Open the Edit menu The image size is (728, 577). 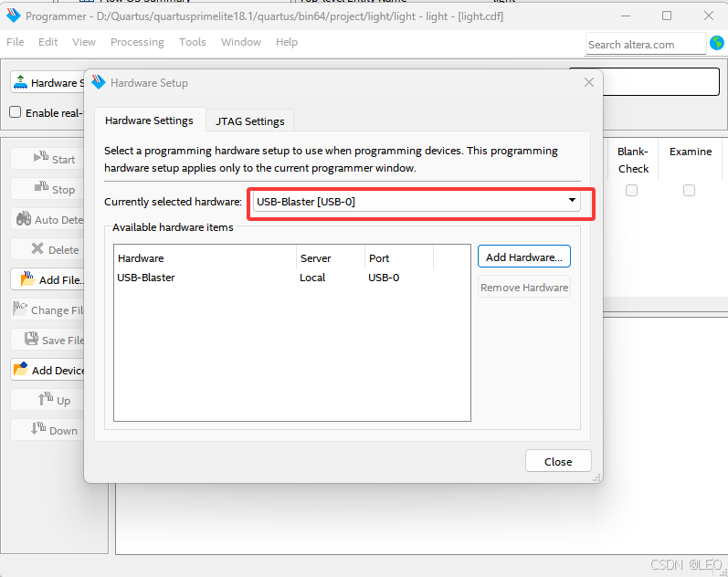(47, 42)
